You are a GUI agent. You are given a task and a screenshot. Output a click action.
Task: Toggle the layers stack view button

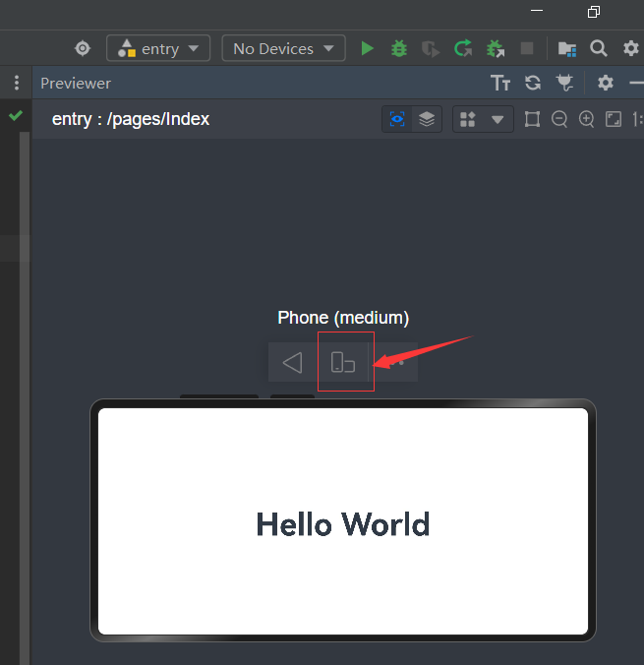pyautogui.click(x=427, y=119)
